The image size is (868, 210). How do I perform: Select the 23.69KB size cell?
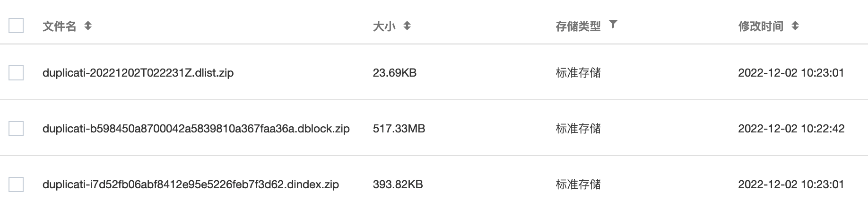(395, 73)
